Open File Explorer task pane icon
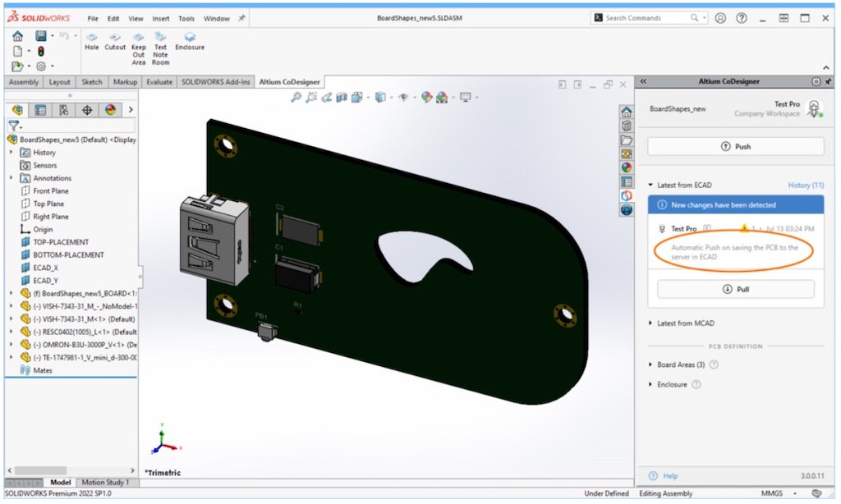This screenshot has height=504, width=841. click(x=626, y=140)
